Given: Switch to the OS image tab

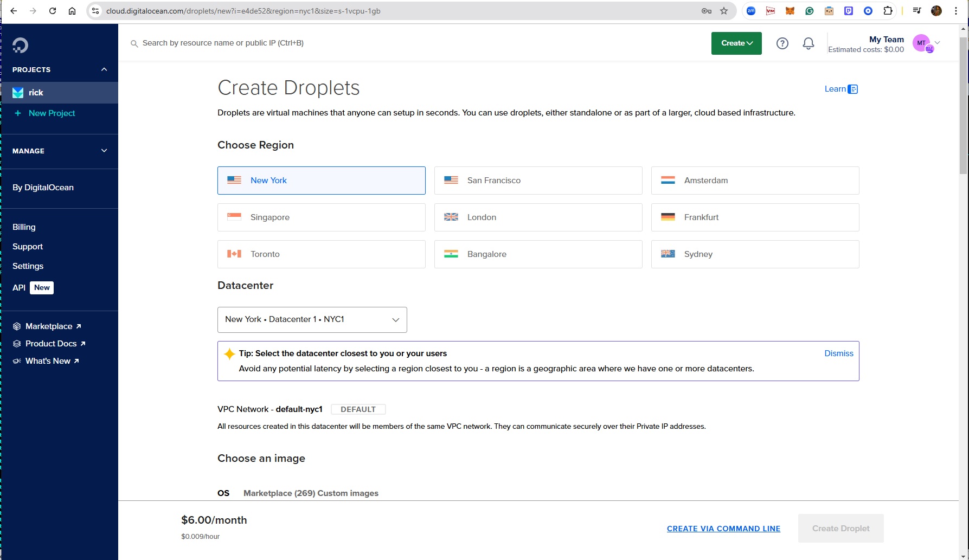Looking at the screenshot, I should tap(223, 493).
